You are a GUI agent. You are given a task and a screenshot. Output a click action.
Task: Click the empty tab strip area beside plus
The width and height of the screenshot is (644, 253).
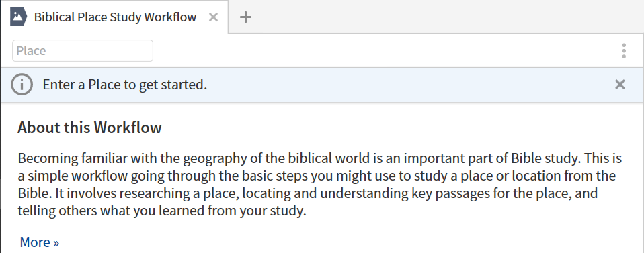[x=448, y=17]
